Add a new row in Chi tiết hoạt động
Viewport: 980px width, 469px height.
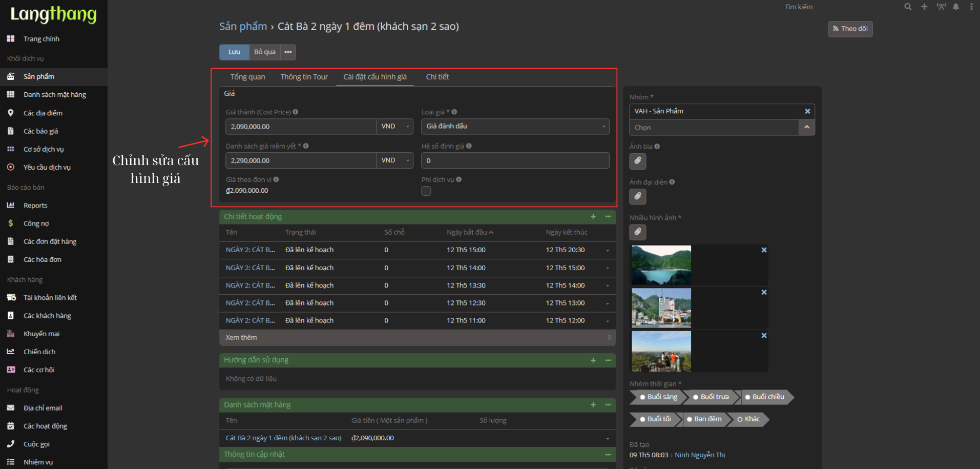[593, 217]
